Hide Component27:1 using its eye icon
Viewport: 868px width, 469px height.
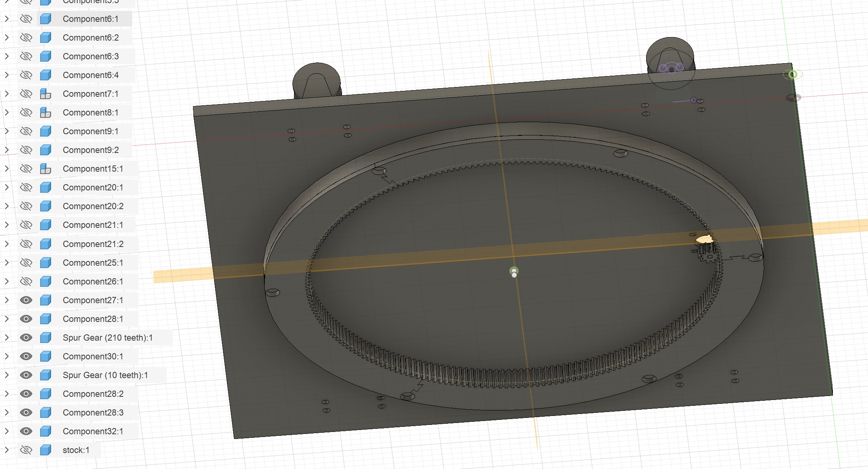tap(26, 300)
